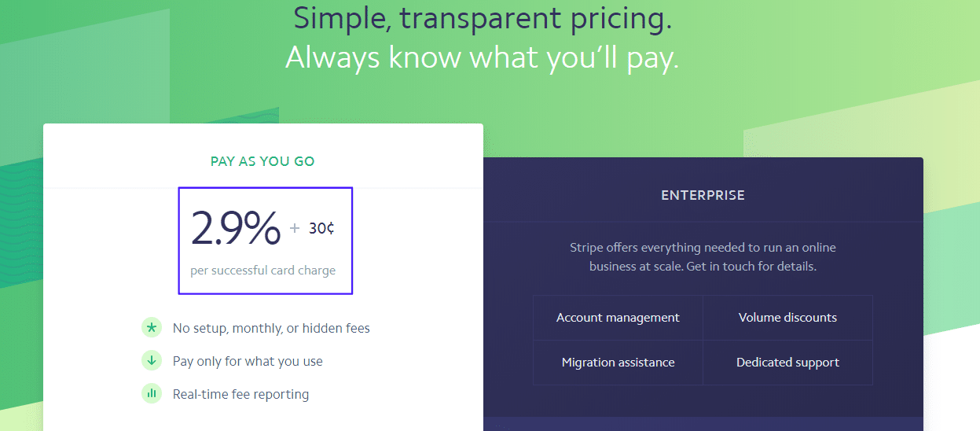Click the plus sign between 2.9% and 30¢

click(x=295, y=228)
